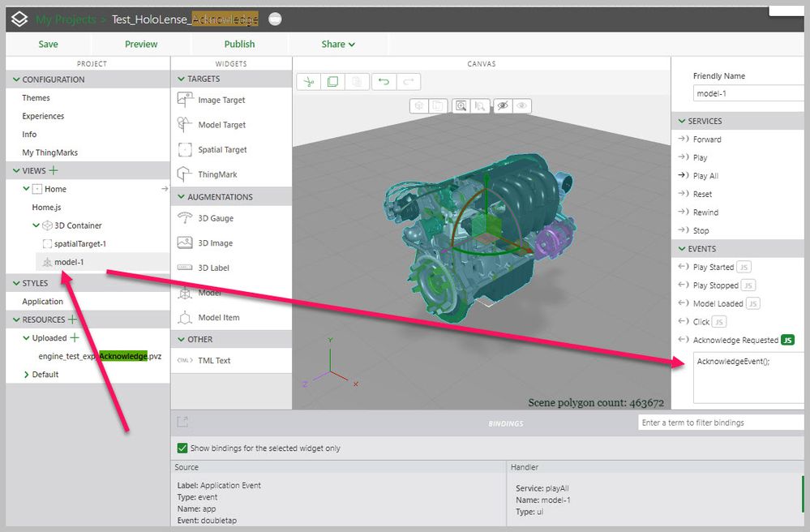Click Preview in the top menu

[141, 44]
